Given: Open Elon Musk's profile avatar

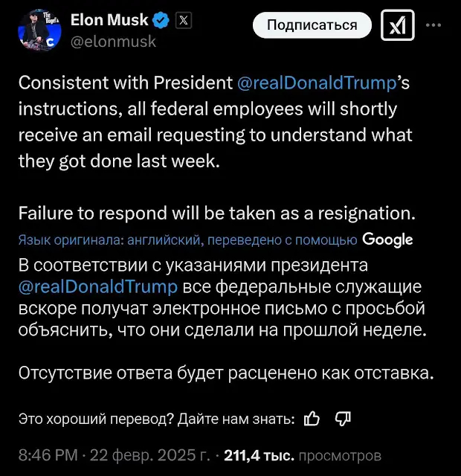Looking at the screenshot, I should click(x=39, y=31).
